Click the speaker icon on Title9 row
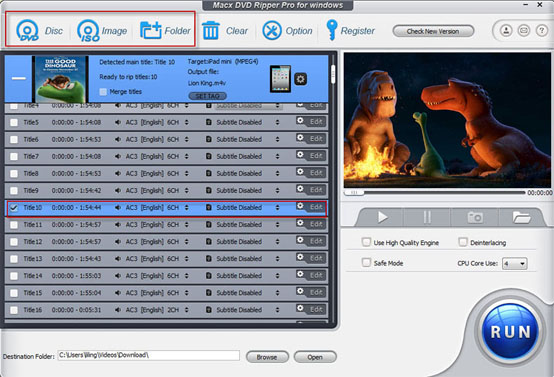The image size is (554, 377). pyautogui.click(x=118, y=190)
